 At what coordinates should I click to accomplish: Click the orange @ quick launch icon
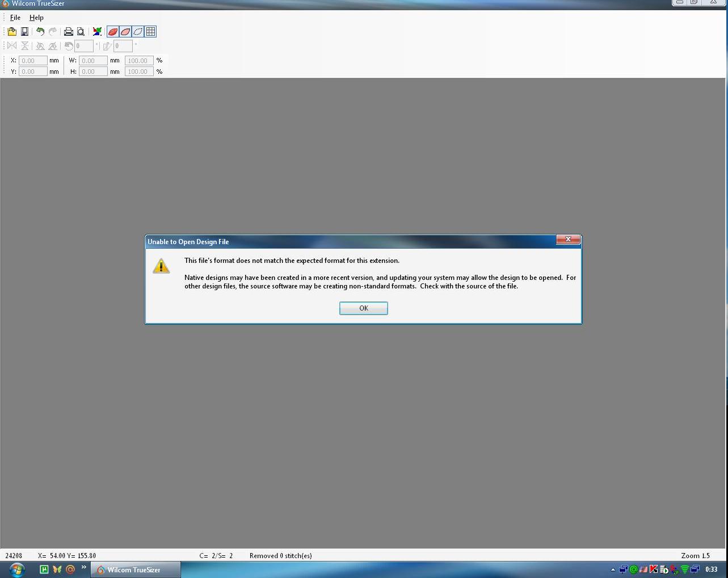pyautogui.click(x=70, y=569)
